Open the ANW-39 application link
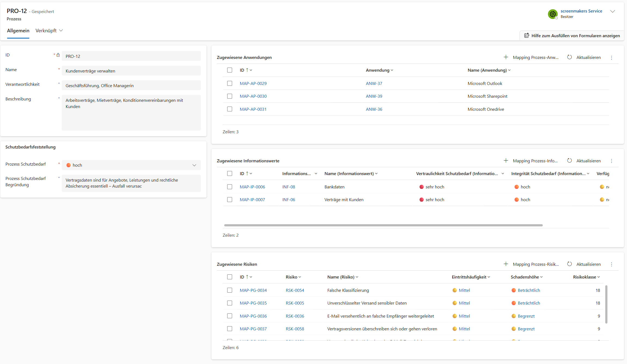Image resolution: width=627 pixels, height=364 pixels. coord(374,96)
